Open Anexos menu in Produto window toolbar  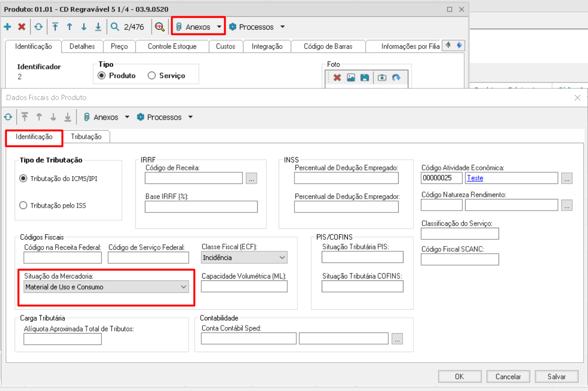coord(198,27)
